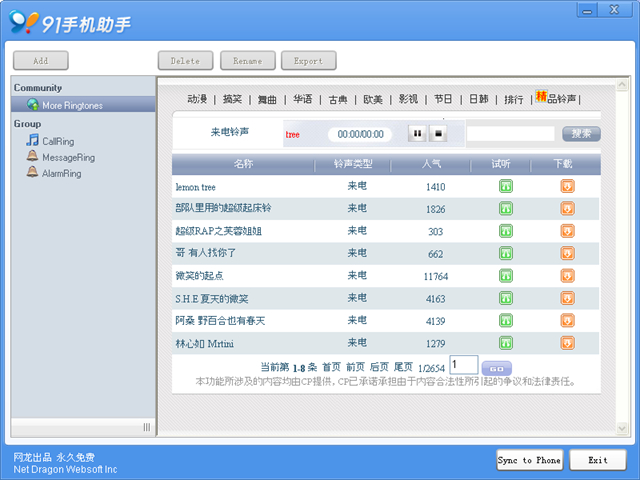Click the Delete button
The width and height of the screenshot is (640, 480).
(x=185, y=61)
